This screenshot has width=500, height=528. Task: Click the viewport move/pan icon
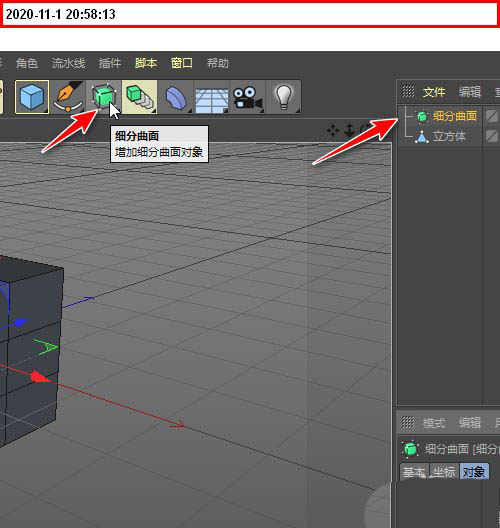click(x=333, y=130)
